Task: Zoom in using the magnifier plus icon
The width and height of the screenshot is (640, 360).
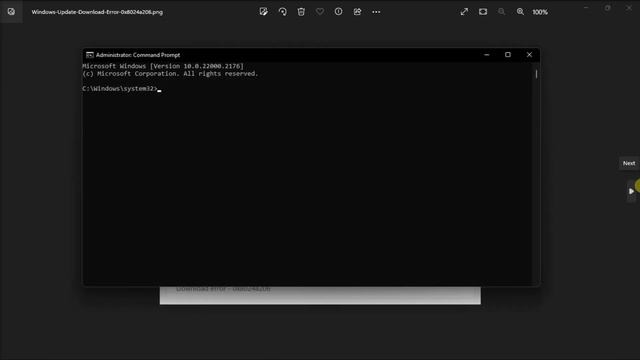Action: pos(520,12)
